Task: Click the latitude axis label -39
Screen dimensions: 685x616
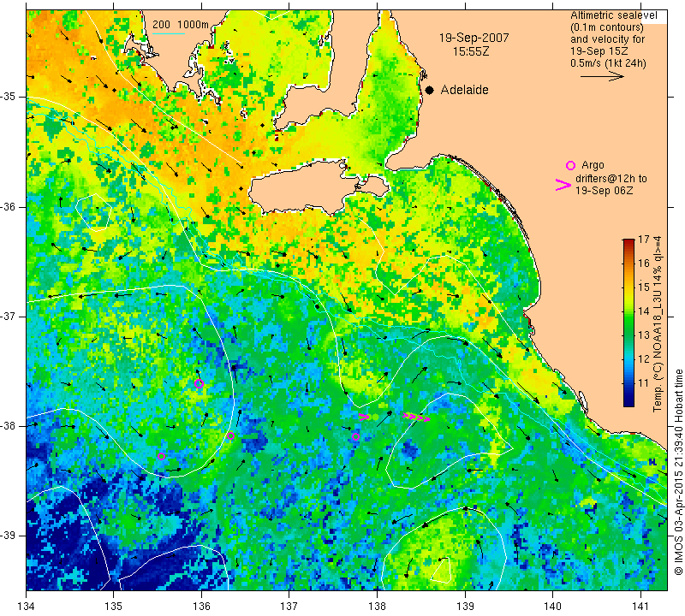Action: pyautogui.click(x=9, y=536)
